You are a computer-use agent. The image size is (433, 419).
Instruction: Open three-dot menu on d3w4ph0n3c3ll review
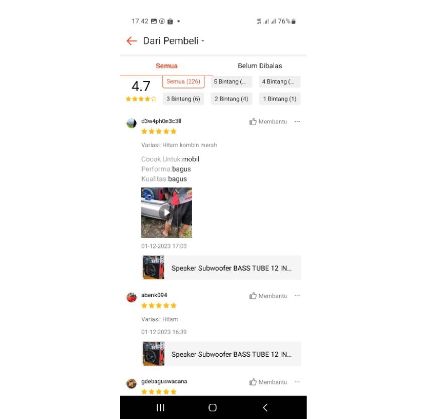[x=297, y=122]
